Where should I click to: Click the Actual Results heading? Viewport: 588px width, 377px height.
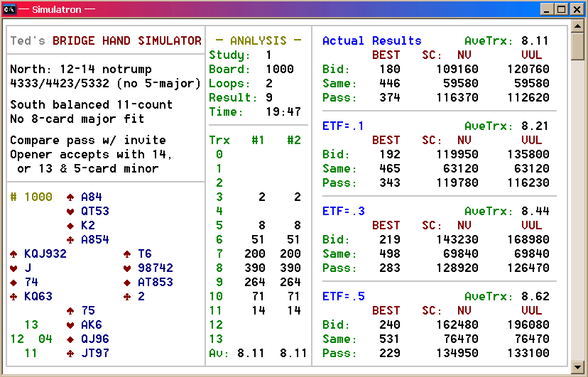(371, 41)
